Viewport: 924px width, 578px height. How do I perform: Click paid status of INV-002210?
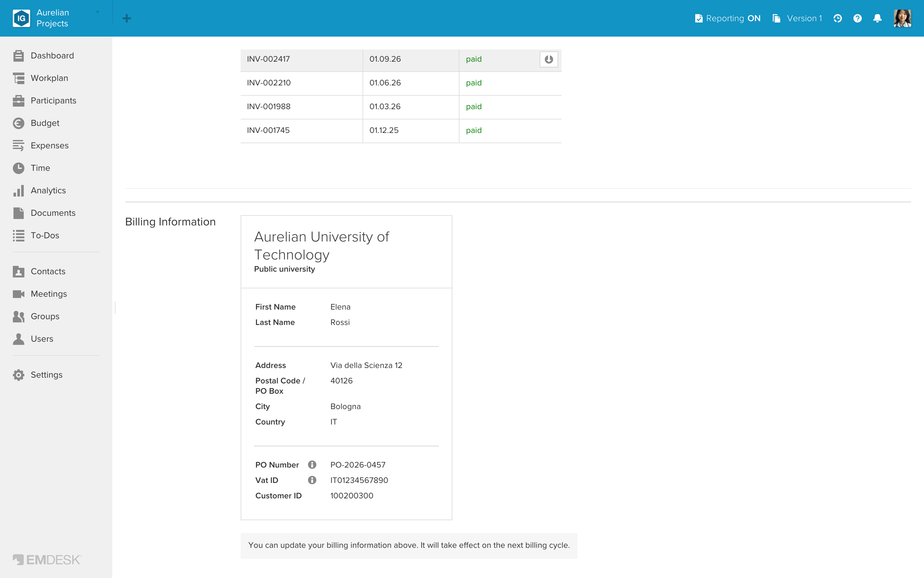point(474,83)
